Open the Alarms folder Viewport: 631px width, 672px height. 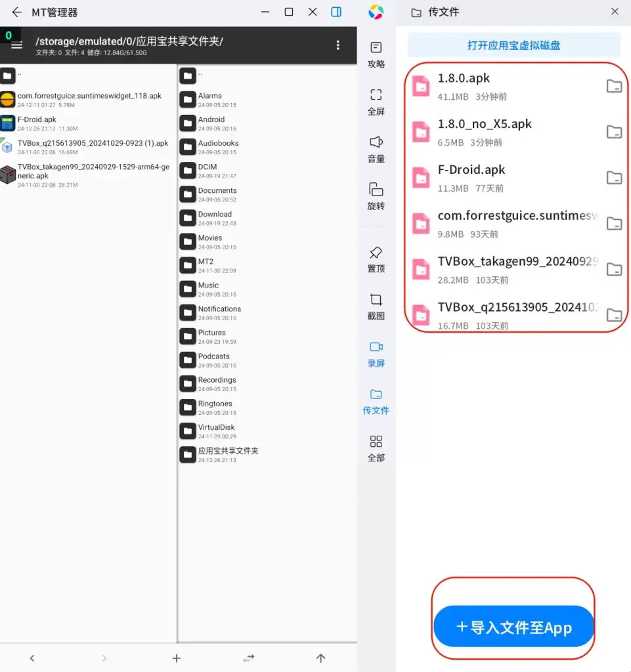click(x=267, y=100)
